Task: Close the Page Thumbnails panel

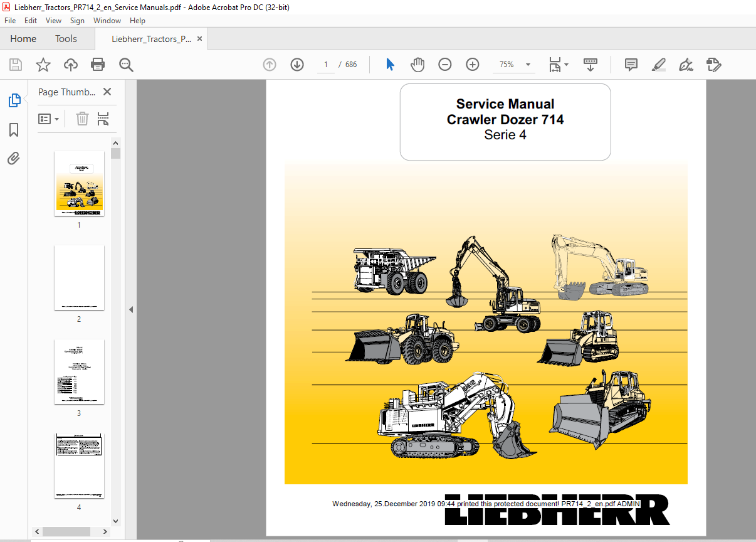Action: [107, 92]
